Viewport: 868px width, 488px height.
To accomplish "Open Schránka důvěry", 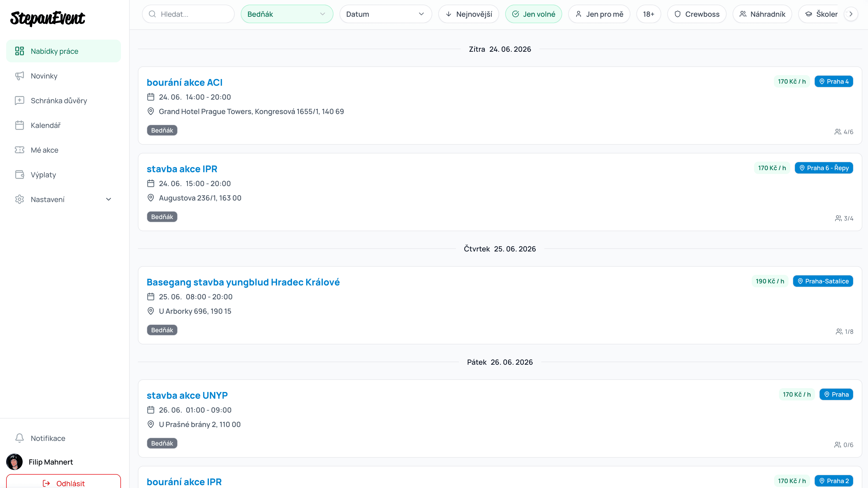I will tap(63, 100).
